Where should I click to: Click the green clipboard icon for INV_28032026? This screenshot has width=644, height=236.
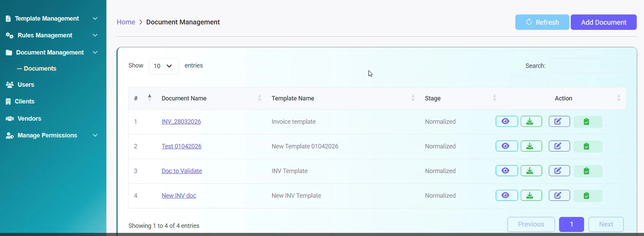587,121
